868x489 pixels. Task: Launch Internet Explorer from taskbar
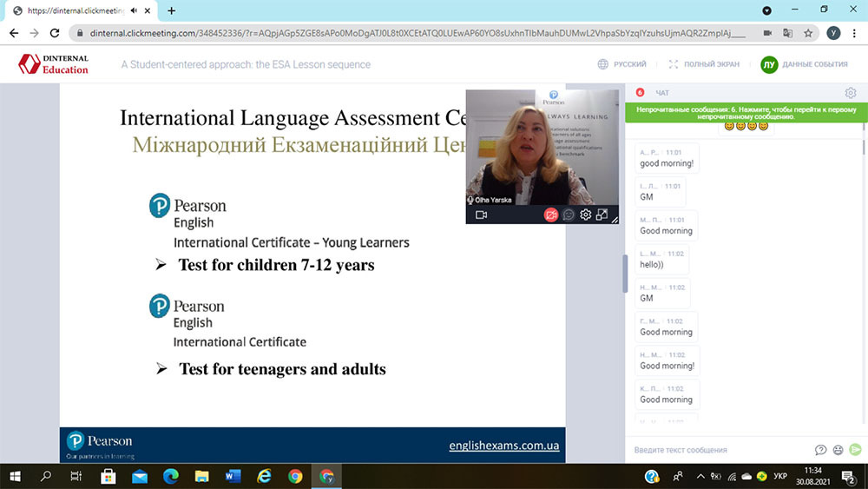[264, 476]
